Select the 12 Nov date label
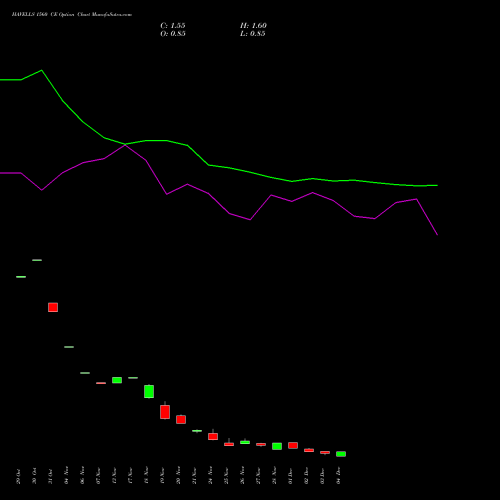The height and width of the screenshot is (500, 500). (114, 476)
